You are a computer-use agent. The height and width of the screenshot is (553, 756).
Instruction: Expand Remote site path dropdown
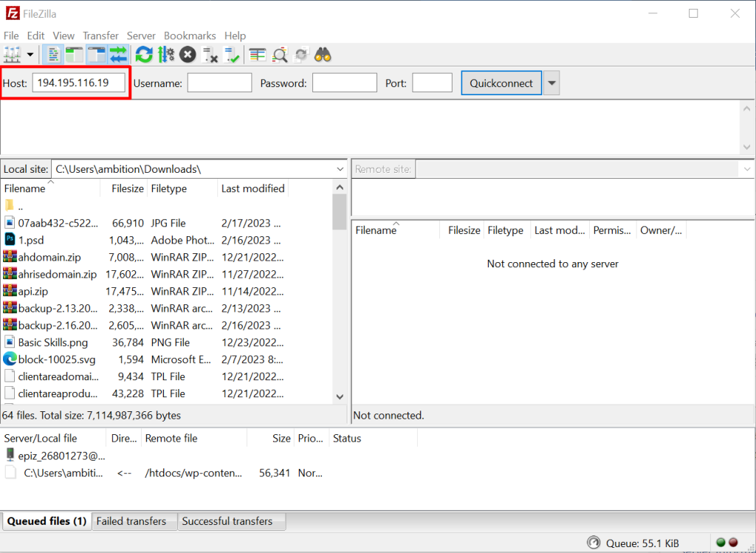click(x=747, y=169)
